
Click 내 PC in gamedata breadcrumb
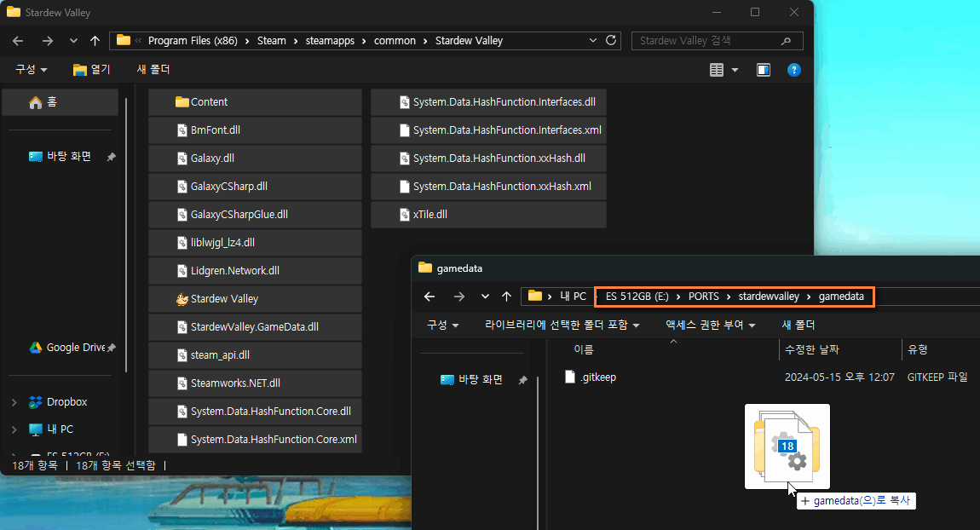(x=574, y=297)
